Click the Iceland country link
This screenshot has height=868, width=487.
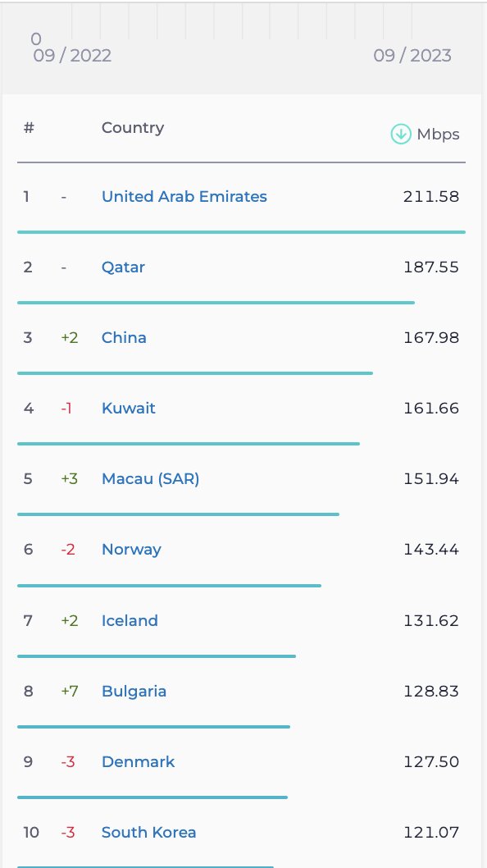130,621
